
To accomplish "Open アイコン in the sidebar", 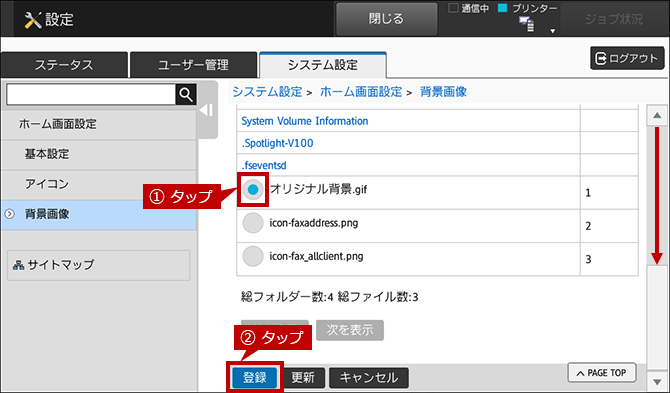I will coord(98,184).
